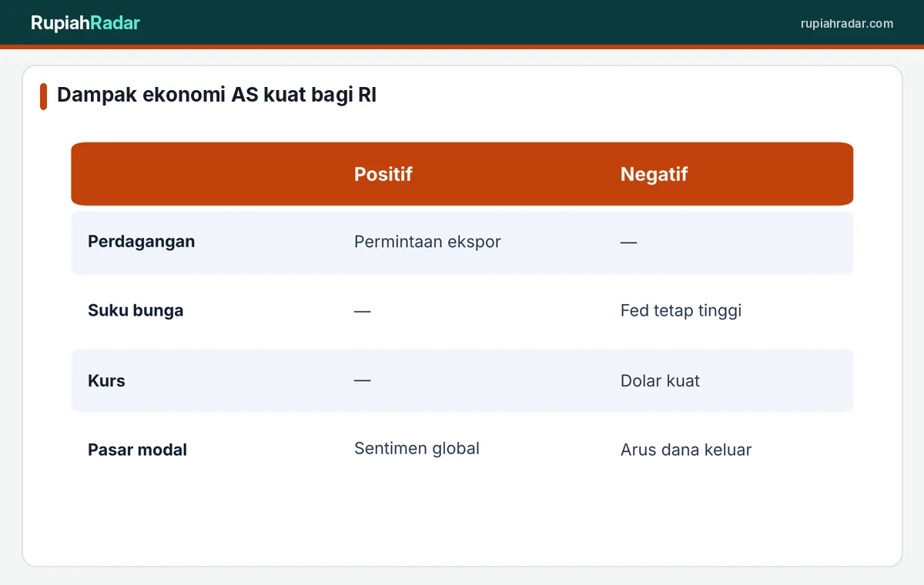Select the 'Kurs' row label
The height and width of the screenshot is (585, 924).
(106, 381)
